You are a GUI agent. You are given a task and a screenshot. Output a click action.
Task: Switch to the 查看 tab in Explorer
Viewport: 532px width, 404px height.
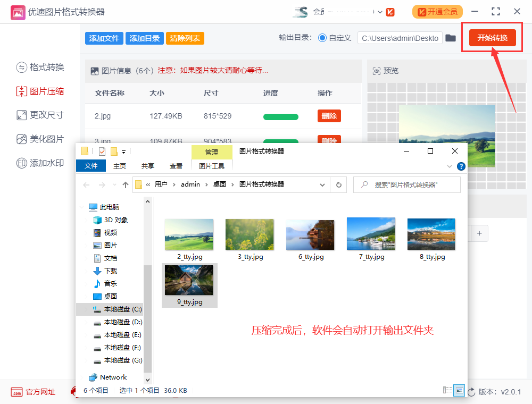click(x=176, y=165)
